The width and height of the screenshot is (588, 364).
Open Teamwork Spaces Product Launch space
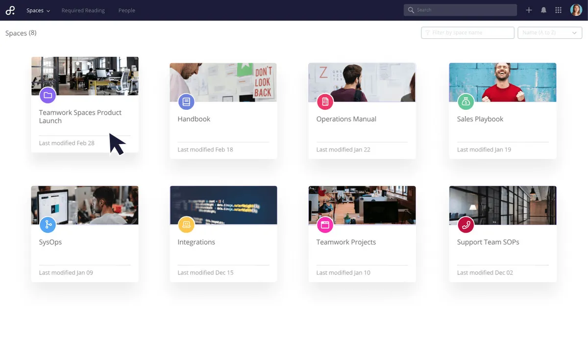click(x=80, y=117)
